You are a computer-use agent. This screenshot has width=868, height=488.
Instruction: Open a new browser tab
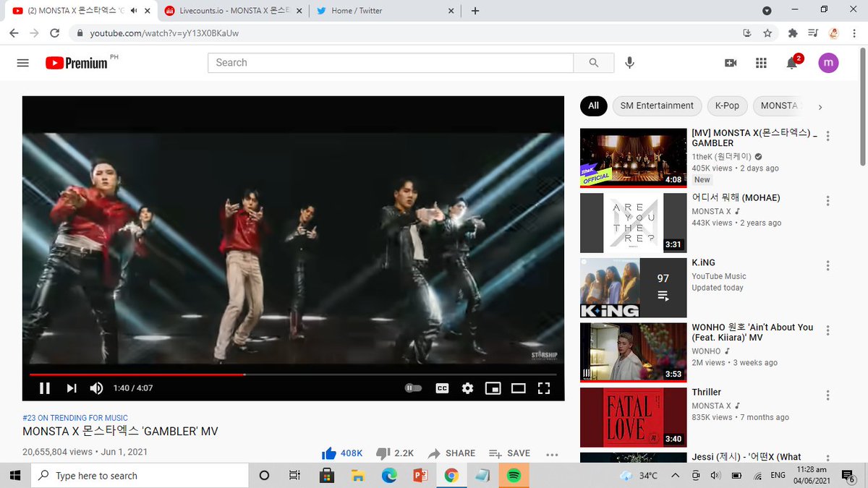coord(475,11)
